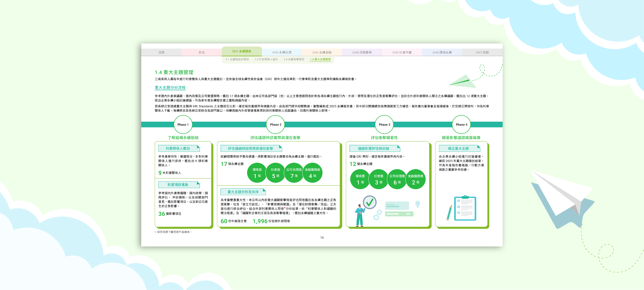
Task: Click the 影響項目蒐集 label tag
Action: pyautogui.click(x=179, y=185)
